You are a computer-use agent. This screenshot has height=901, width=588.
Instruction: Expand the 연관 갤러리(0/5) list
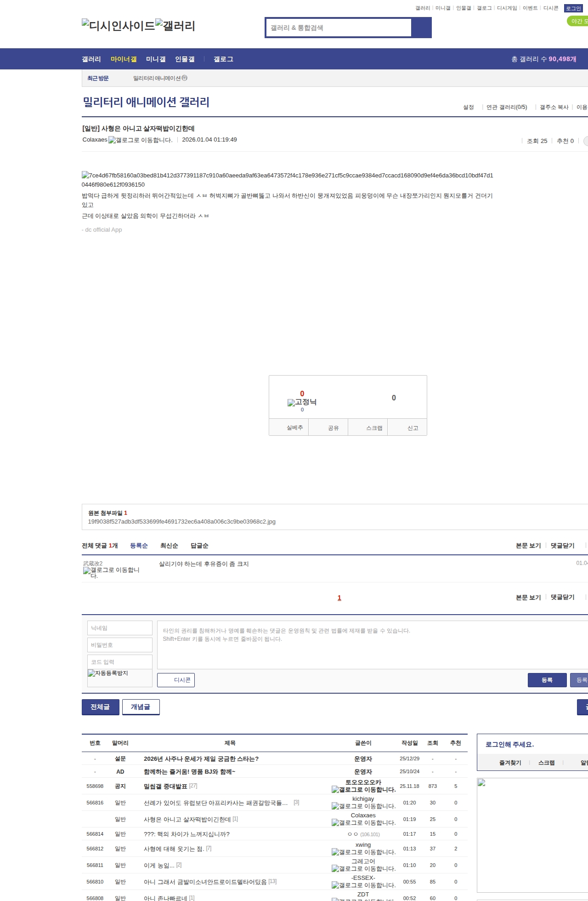(x=507, y=107)
